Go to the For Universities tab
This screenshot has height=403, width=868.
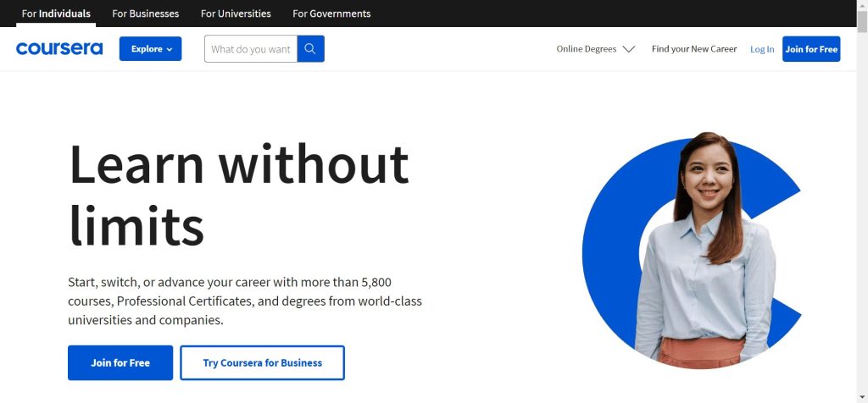pos(236,14)
